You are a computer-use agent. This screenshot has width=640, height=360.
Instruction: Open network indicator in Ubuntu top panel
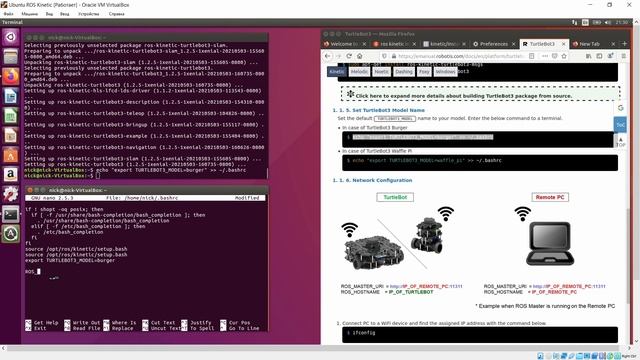575,22
